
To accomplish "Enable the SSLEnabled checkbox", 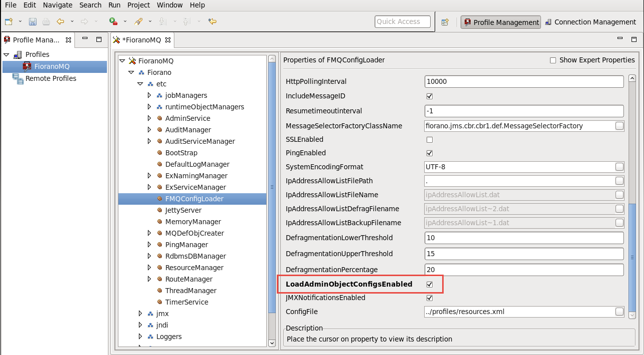I will coord(429,140).
